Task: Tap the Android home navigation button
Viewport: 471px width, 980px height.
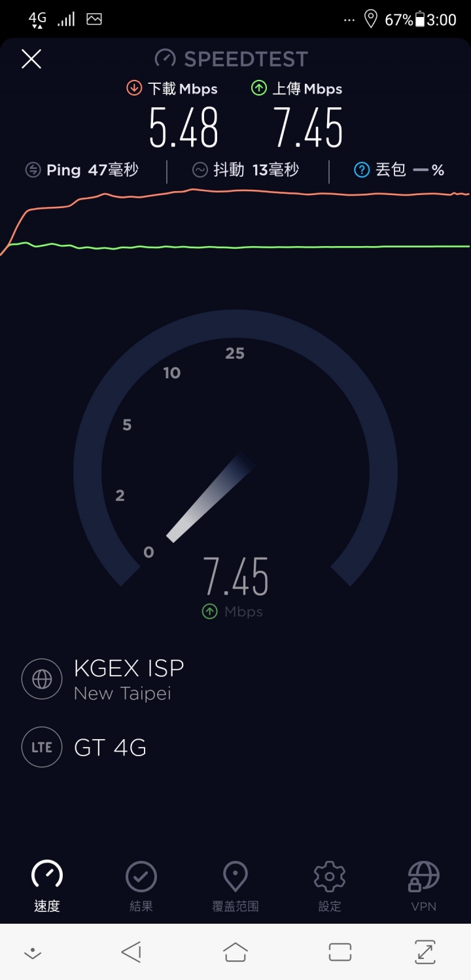Action: [235, 952]
